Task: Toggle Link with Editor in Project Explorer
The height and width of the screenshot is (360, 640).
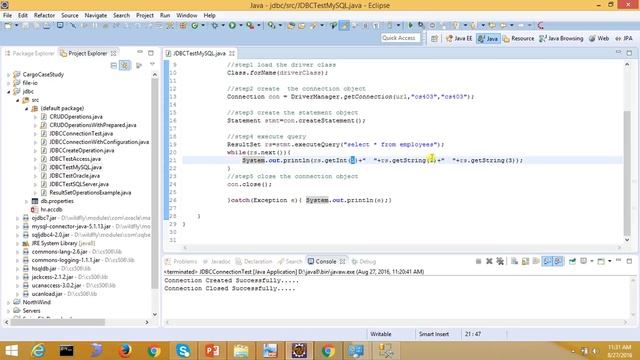Action: pyautogui.click(x=124, y=65)
